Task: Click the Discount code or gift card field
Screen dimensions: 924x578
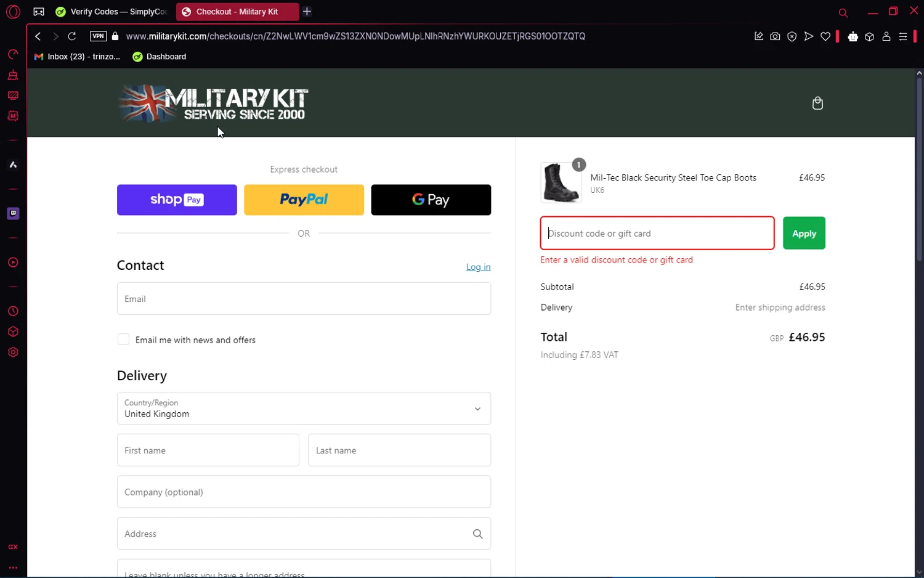Action: coord(657,233)
